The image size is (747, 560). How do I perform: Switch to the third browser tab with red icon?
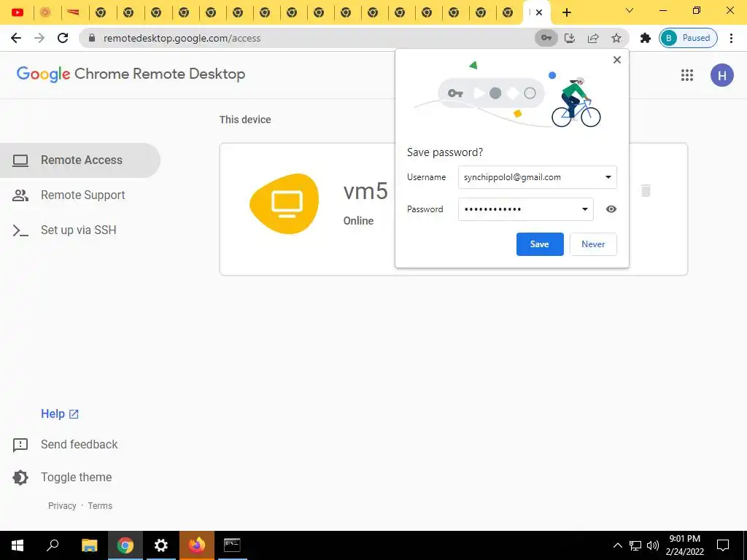pyautogui.click(x=73, y=12)
